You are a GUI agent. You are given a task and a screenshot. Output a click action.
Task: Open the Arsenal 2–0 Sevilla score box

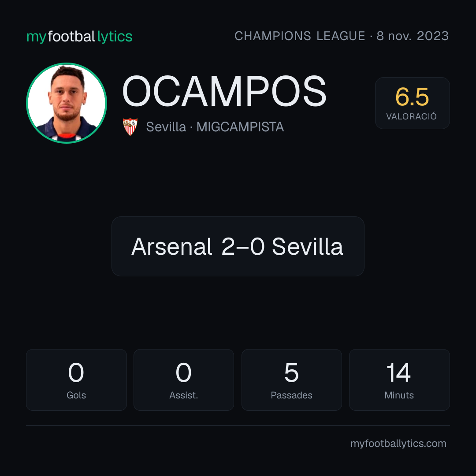pyautogui.click(x=238, y=246)
